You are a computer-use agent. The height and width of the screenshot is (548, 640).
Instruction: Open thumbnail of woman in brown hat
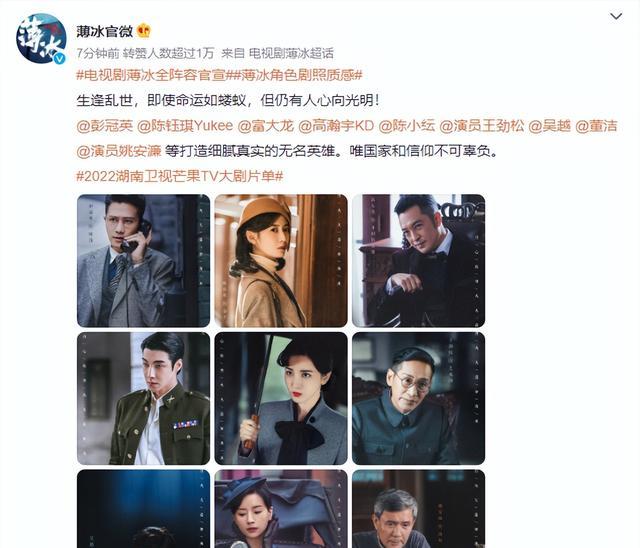(281, 261)
